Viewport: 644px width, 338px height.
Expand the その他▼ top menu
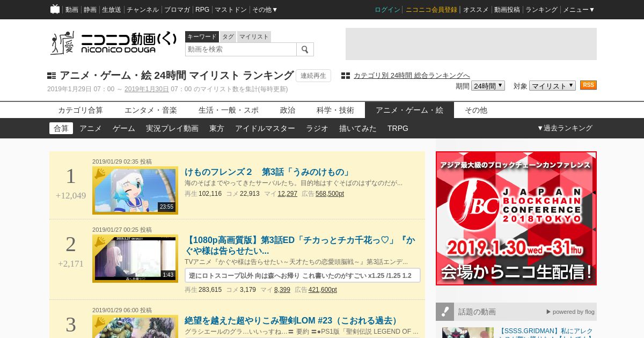click(265, 10)
